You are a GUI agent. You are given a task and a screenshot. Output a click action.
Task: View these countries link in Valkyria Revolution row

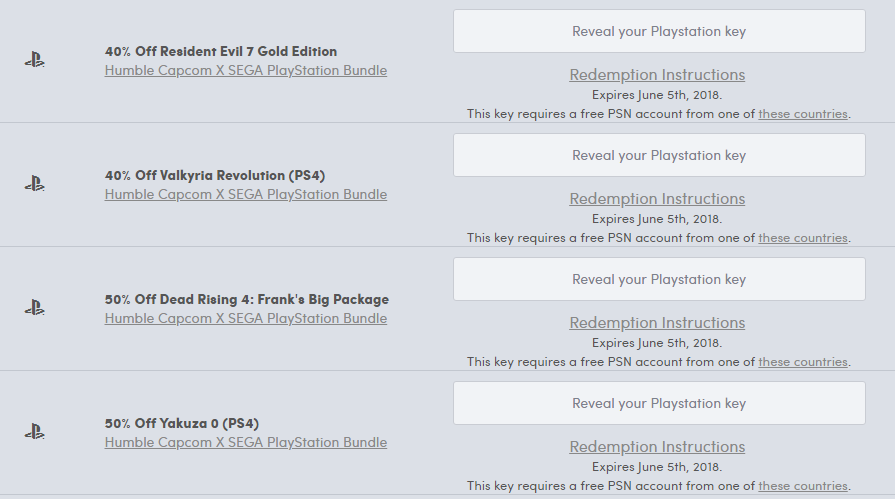[803, 238]
